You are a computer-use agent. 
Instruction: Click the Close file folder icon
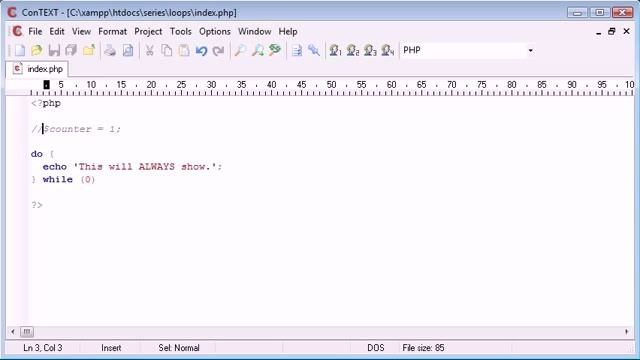pos(89,51)
